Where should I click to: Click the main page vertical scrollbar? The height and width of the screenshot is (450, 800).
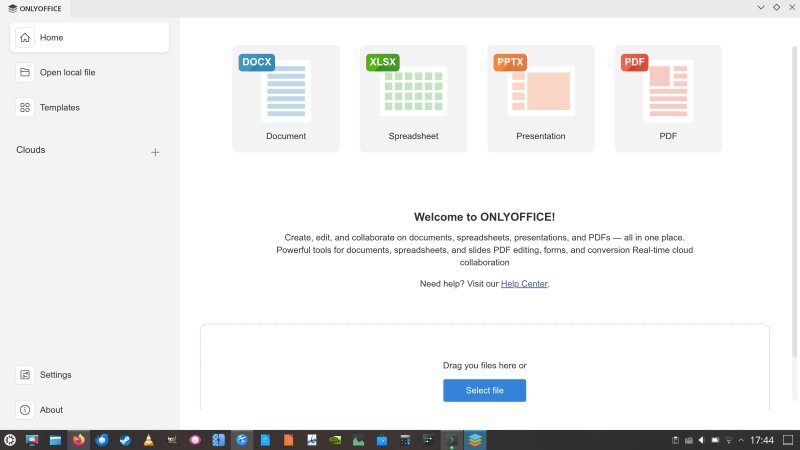click(x=794, y=202)
